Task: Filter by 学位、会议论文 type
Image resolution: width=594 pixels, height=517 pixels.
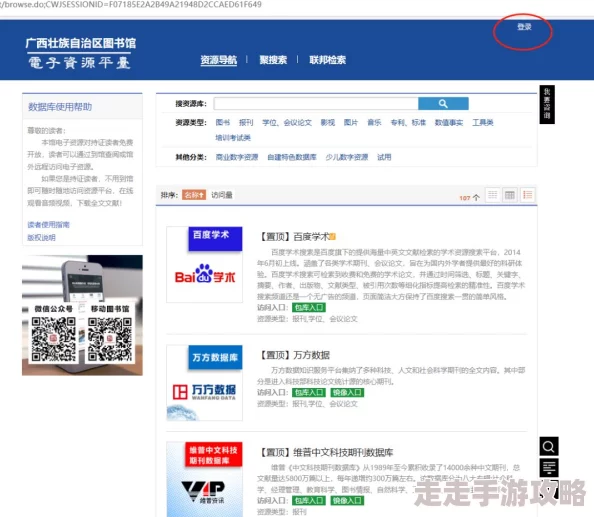Action: click(287, 122)
